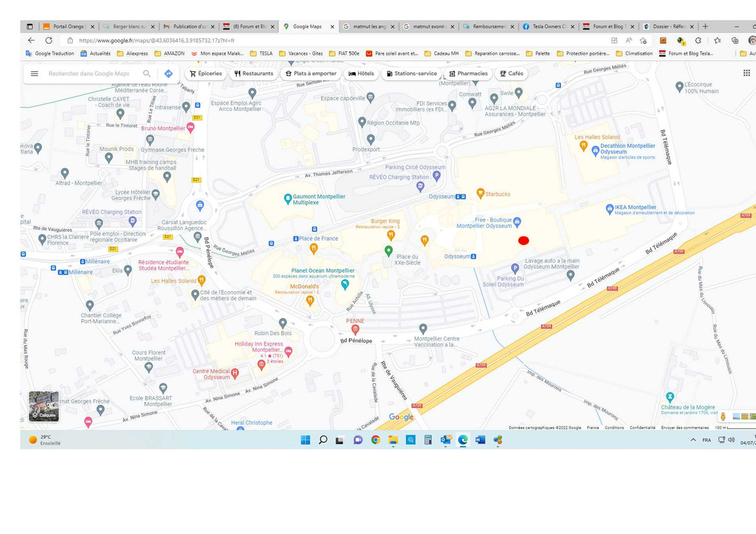Click the Bruno Montpellier hotel marker
The width and height of the screenshot is (756, 534).
(x=190, y=127)
